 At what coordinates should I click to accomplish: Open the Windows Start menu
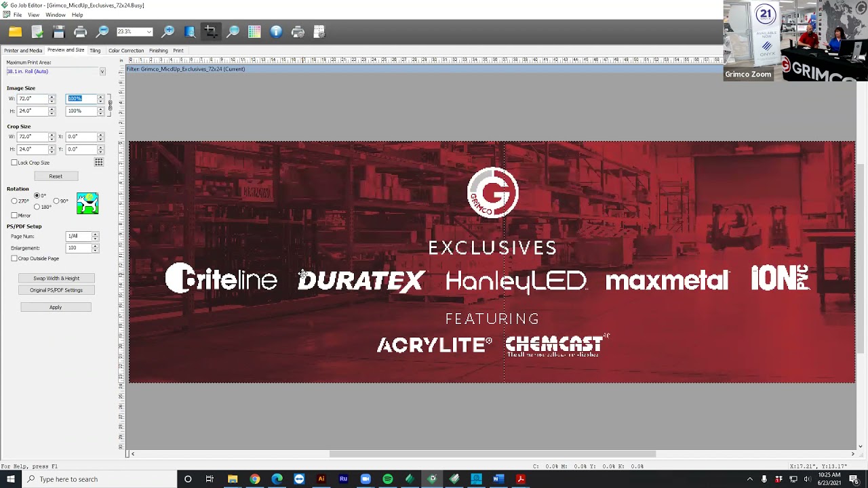tap(11, 479)
